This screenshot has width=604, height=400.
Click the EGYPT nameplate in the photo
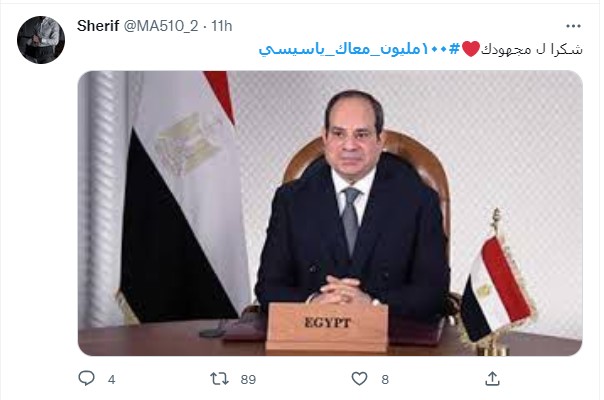point(327,327)
